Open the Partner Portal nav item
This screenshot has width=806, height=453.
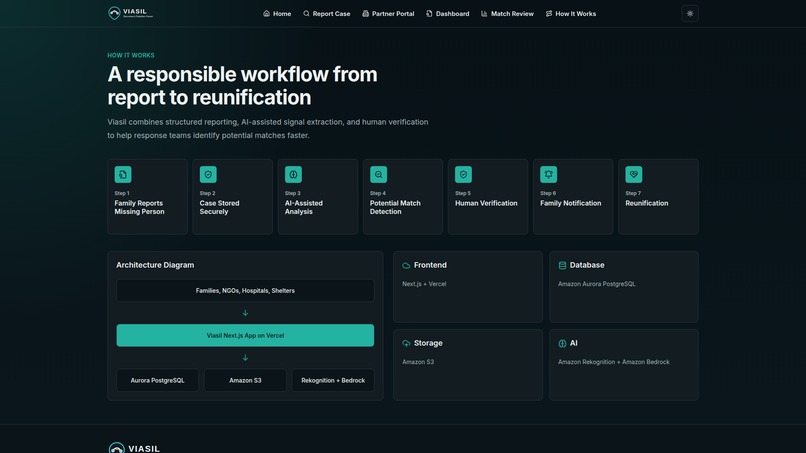tap(388, 14)
